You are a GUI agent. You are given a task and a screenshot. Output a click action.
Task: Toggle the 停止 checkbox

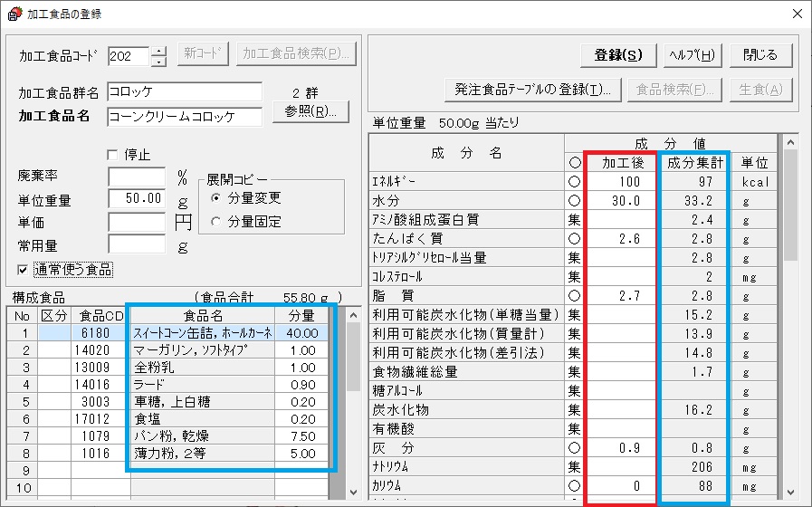(113, 155)
